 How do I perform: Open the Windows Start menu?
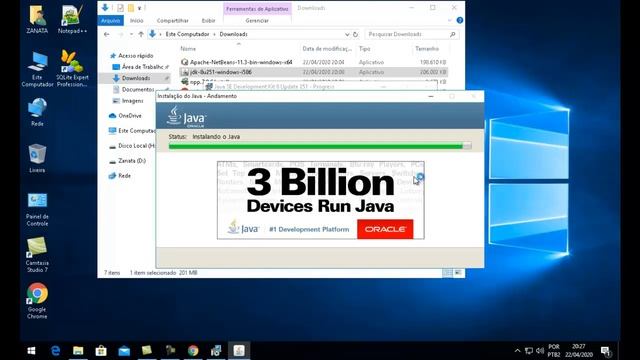pos(31,351)
